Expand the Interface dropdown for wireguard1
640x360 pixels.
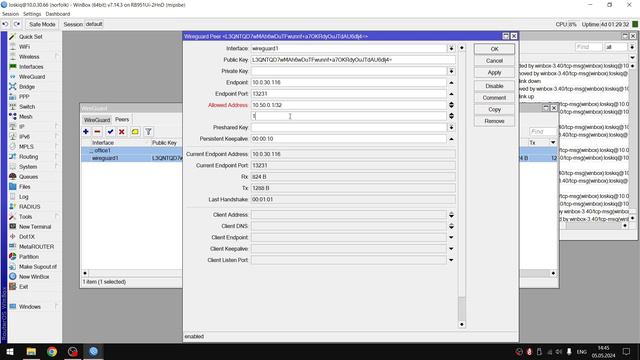pyautogui.click(x=451, y=48)
